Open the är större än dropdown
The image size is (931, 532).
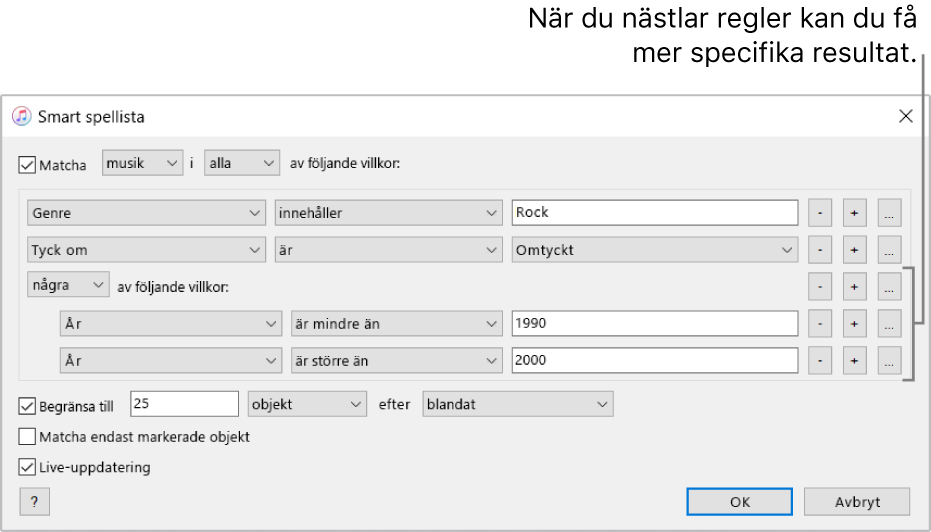(x=397, y=360)
